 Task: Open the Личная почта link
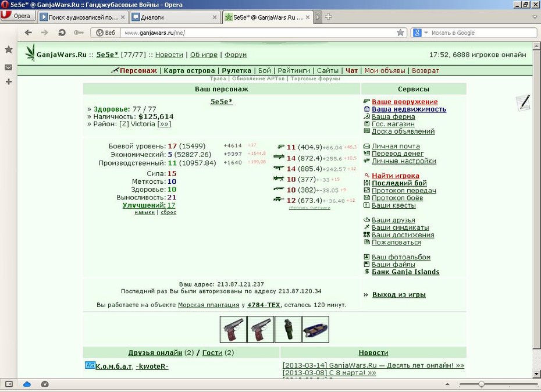[x=396, y=147]
